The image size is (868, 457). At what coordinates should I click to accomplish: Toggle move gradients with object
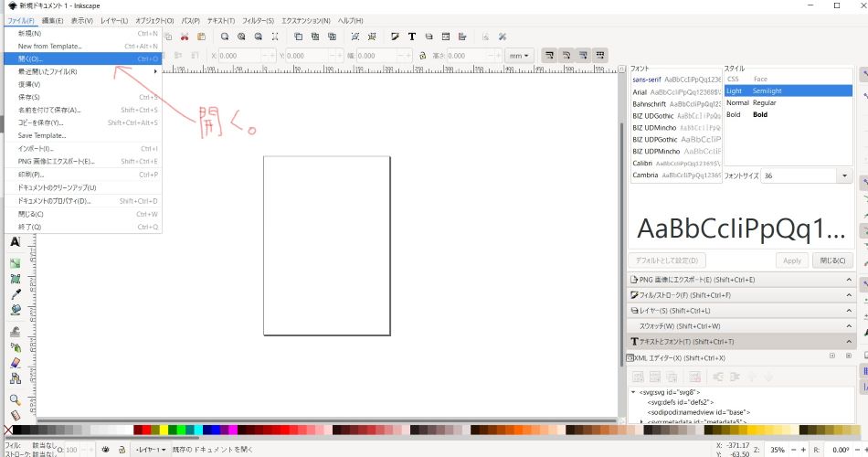click(583, 55)
